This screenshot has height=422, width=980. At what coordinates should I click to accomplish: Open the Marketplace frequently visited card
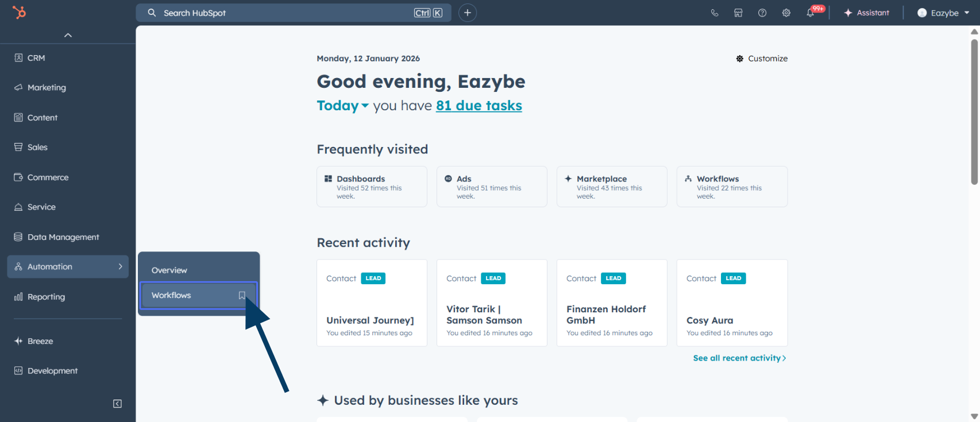612,187
